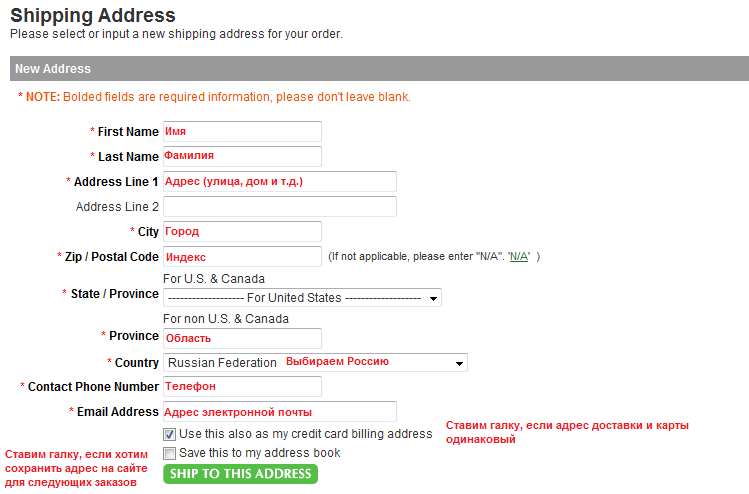Click into Address Line 1 field
Viewport: 749px width, 494px height.
coord(279,182)
